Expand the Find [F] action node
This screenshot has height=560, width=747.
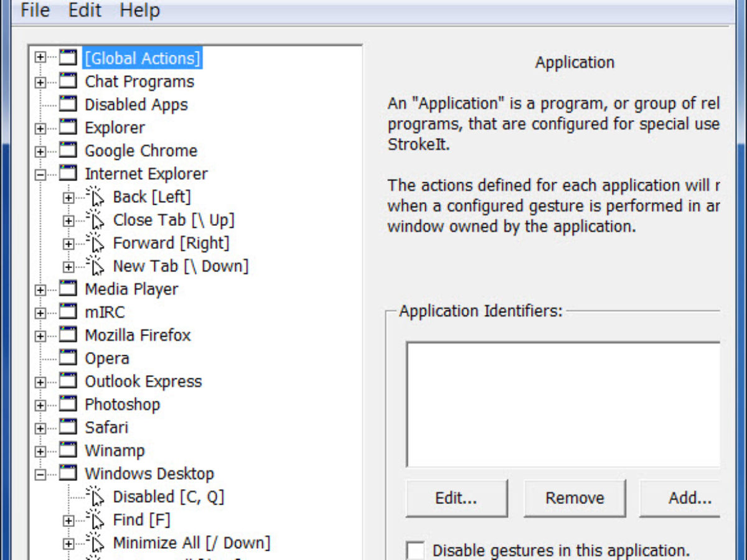[68, 520]
